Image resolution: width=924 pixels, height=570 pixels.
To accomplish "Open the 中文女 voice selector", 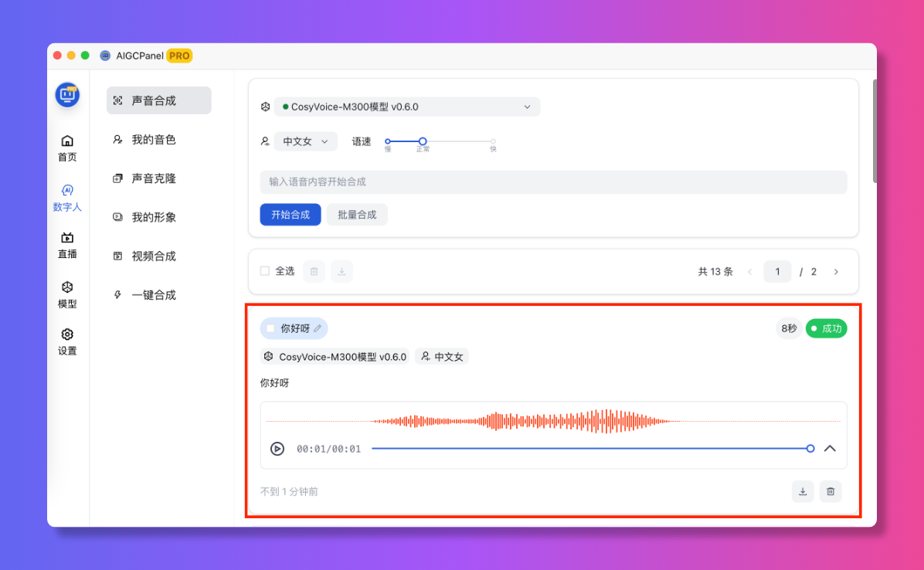I will (x=305, y=142).
